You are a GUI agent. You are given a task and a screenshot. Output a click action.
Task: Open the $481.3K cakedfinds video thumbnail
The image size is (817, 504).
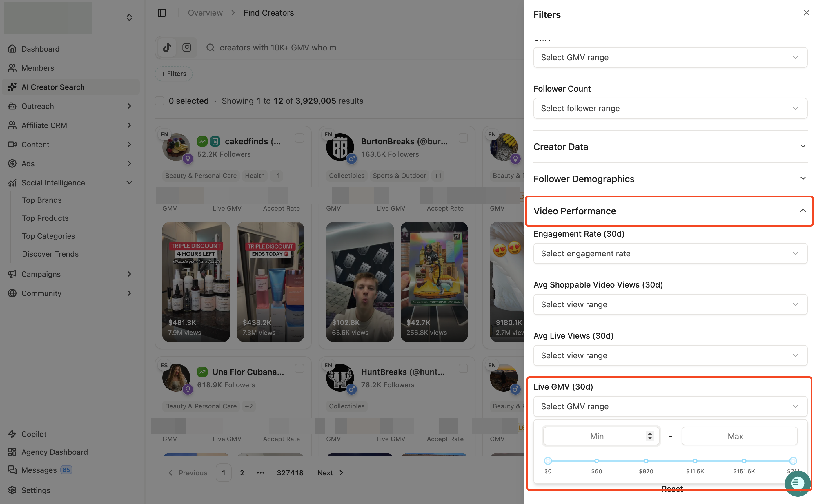click(x=196, y=282)
